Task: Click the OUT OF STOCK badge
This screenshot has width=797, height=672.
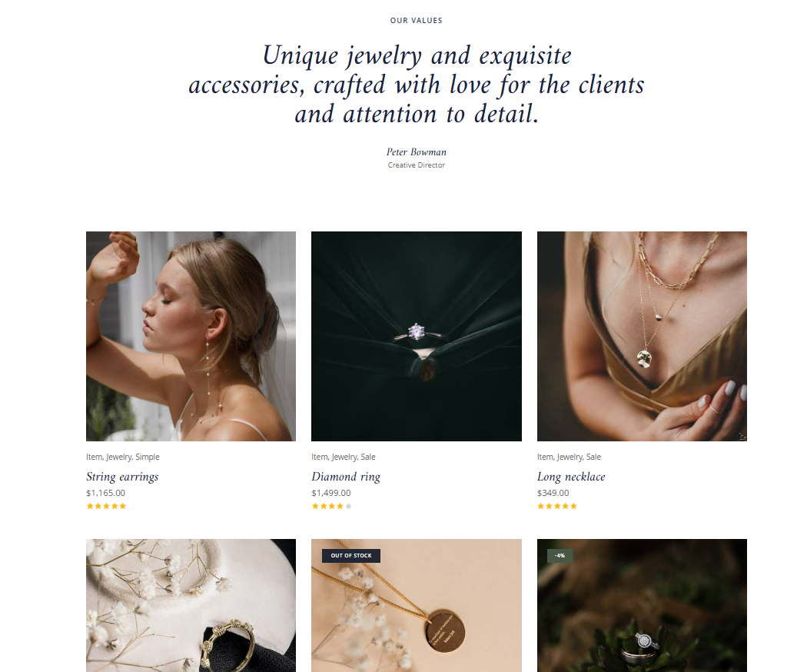Action: (x=351, y=556)
